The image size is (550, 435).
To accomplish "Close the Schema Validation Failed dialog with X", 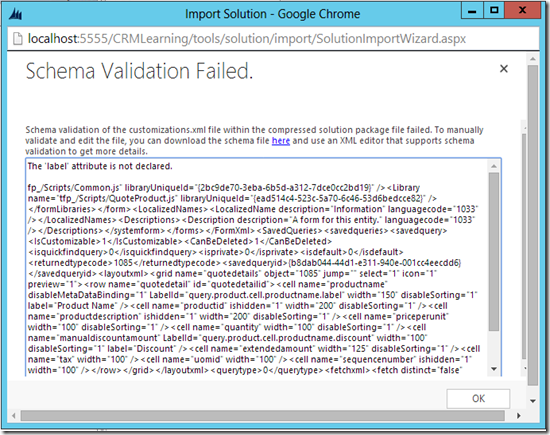I will click(504, 68).
